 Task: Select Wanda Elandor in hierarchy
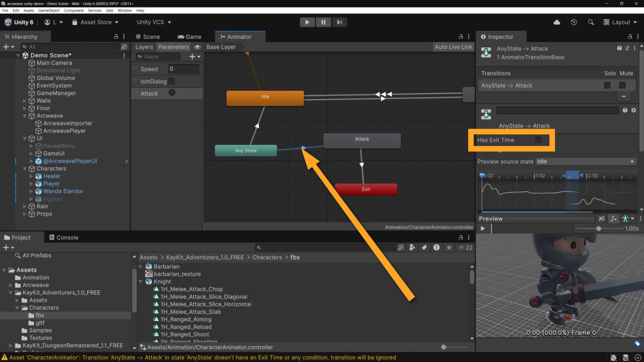(x=63, y=191)
